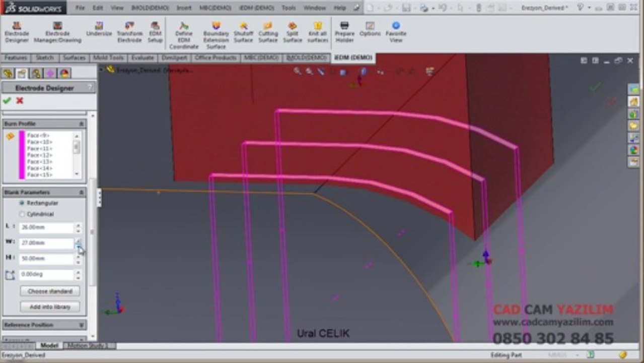Accept Electrode Designer with green checkmark
The image size is (644, 363).
point(7,100)
